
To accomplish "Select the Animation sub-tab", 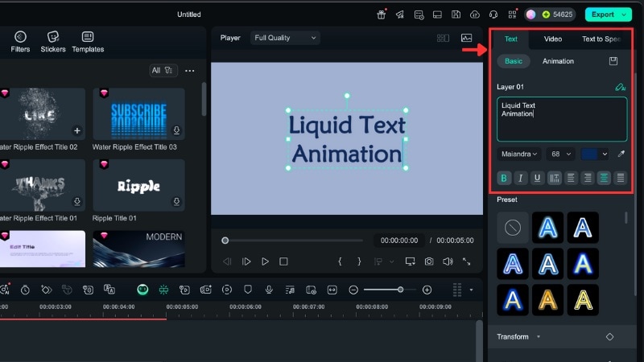I will click(558, 61).
